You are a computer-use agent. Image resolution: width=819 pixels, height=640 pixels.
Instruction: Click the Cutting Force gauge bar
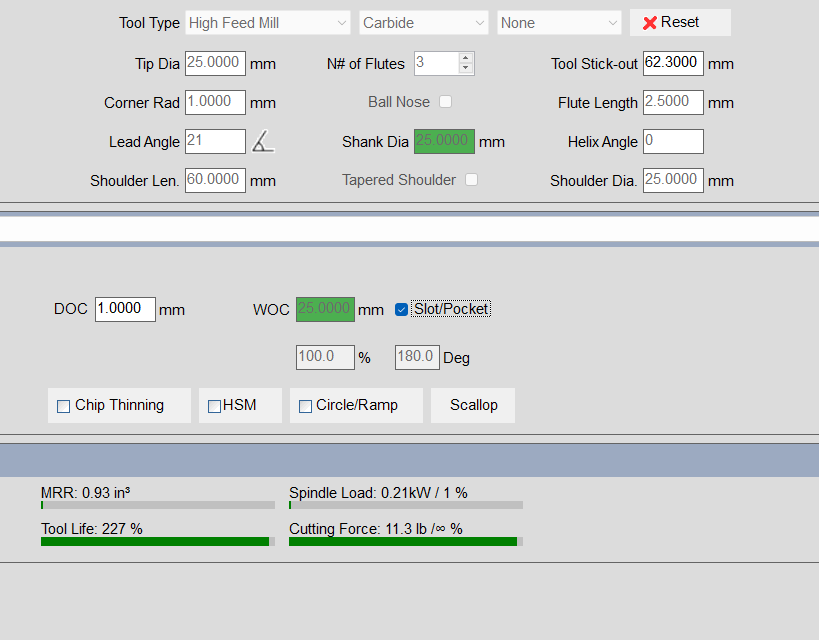(x=405, y=541)
